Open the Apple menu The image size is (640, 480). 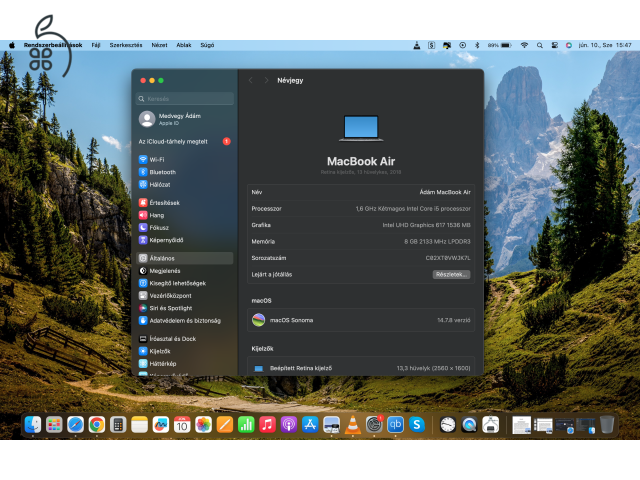tap(12, 45)
